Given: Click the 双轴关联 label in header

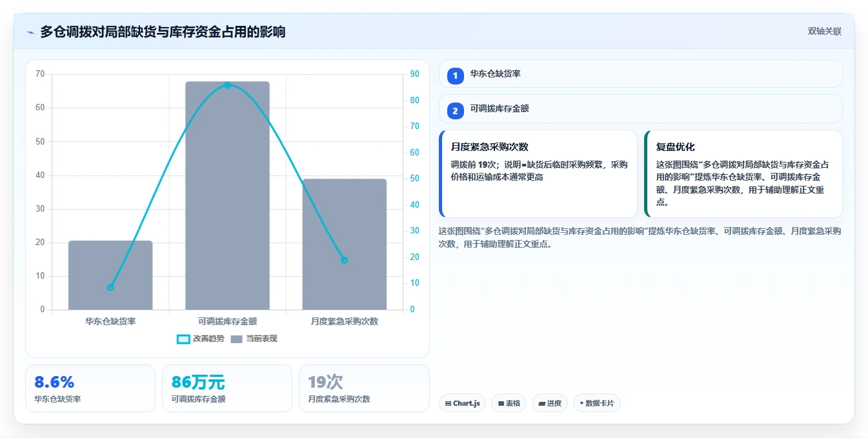Looking at the screenshot, I should point(824,32).
